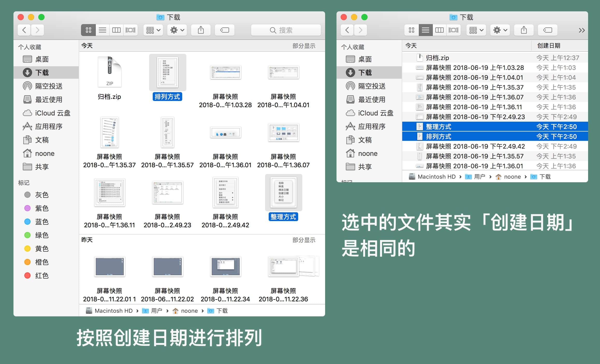
Task: Click 部分显示 beside the 今天 group header
Action: click(304, 46)
